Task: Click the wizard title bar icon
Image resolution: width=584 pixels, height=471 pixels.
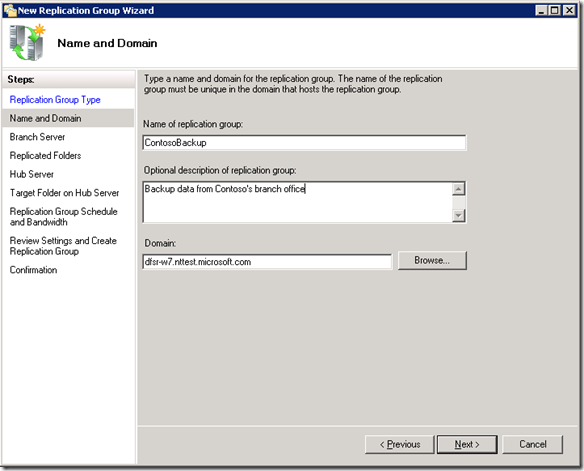Action: tap(10, 10)
